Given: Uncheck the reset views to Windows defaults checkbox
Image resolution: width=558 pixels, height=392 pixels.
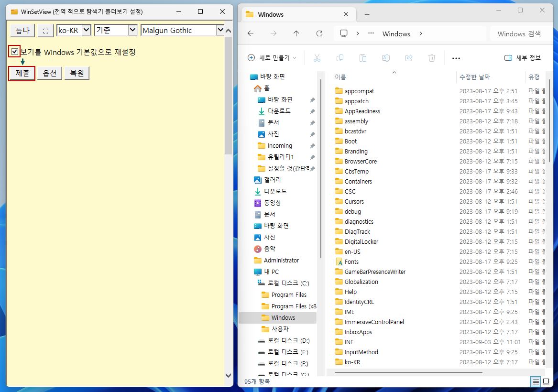Looking at the screenshot, I should pos(15,52).
